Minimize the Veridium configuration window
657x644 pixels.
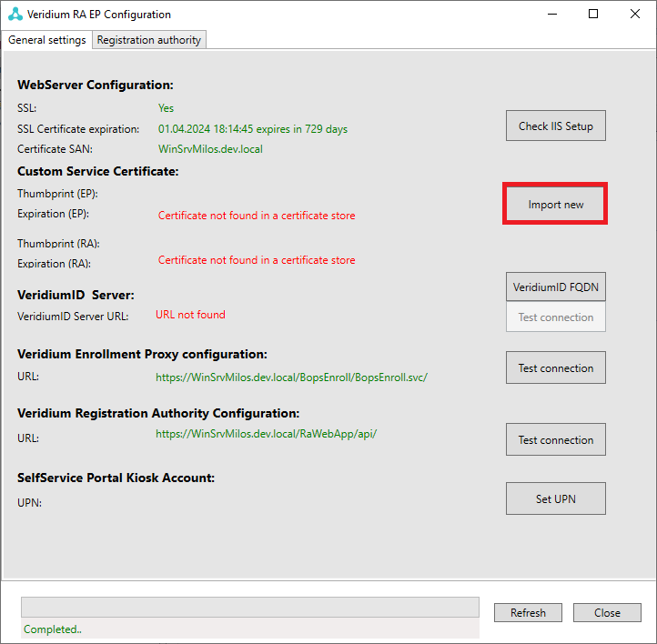click(x=552, y=15)
